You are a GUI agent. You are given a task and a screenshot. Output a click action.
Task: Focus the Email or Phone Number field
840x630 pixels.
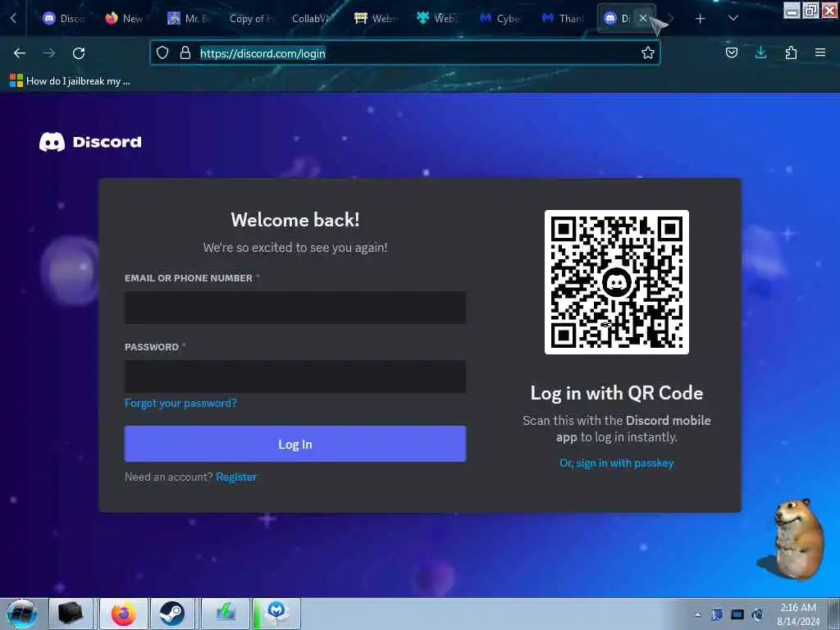click(x=295, y=308)
